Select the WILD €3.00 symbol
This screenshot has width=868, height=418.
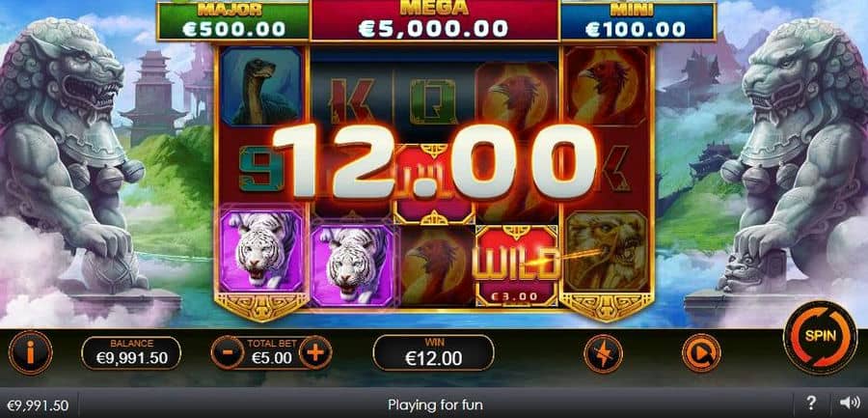517,265
